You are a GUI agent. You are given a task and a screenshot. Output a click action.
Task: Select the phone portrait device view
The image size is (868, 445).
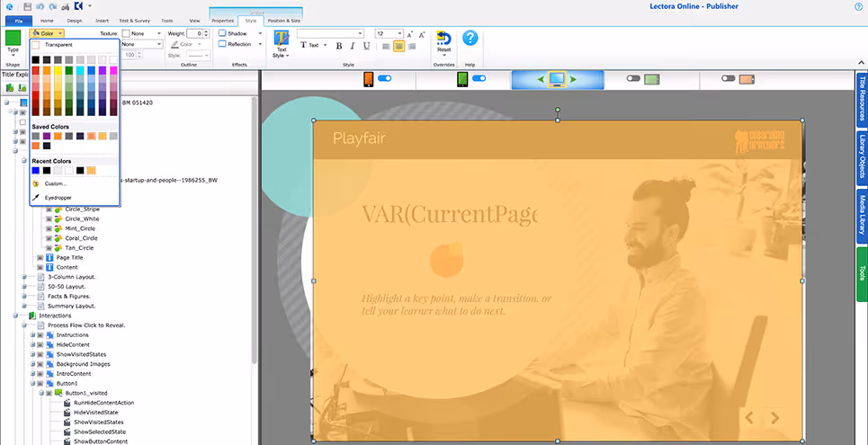[x=368, y=80]
